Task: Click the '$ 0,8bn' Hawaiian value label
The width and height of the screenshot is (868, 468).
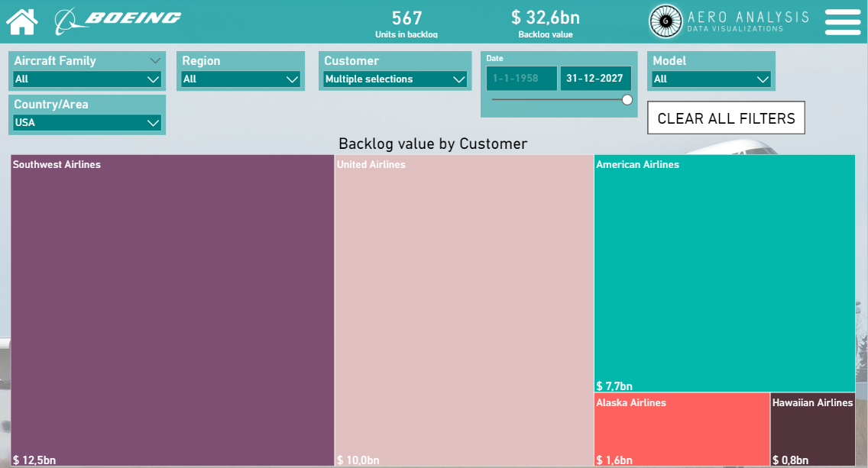Action: (791, 460)
